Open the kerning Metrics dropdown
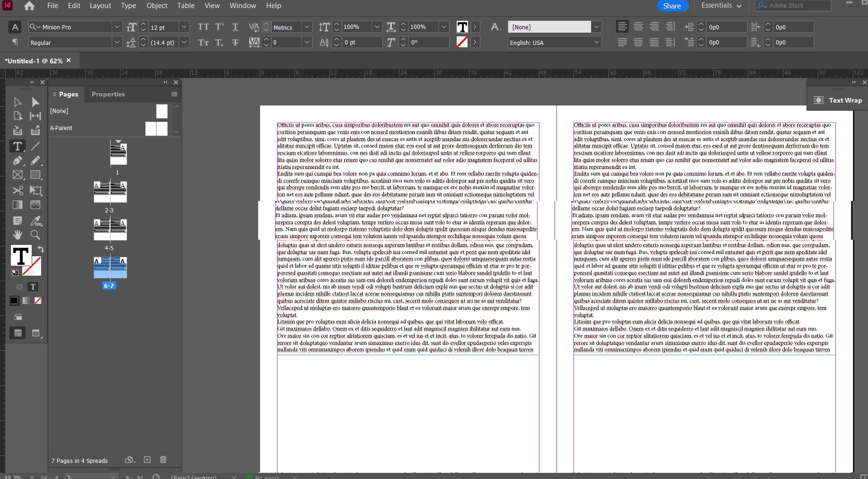Screen dimensions: 868x479 [306, 27]
